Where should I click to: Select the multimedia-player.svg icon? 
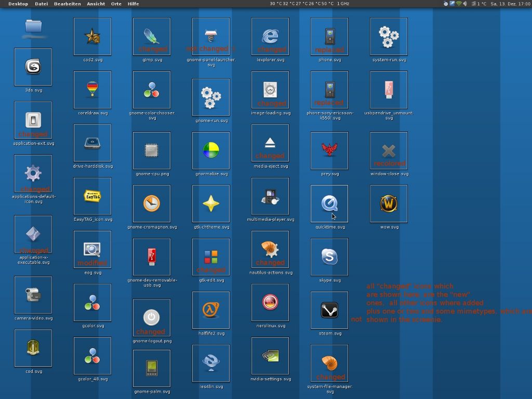[x=270, y=196]
